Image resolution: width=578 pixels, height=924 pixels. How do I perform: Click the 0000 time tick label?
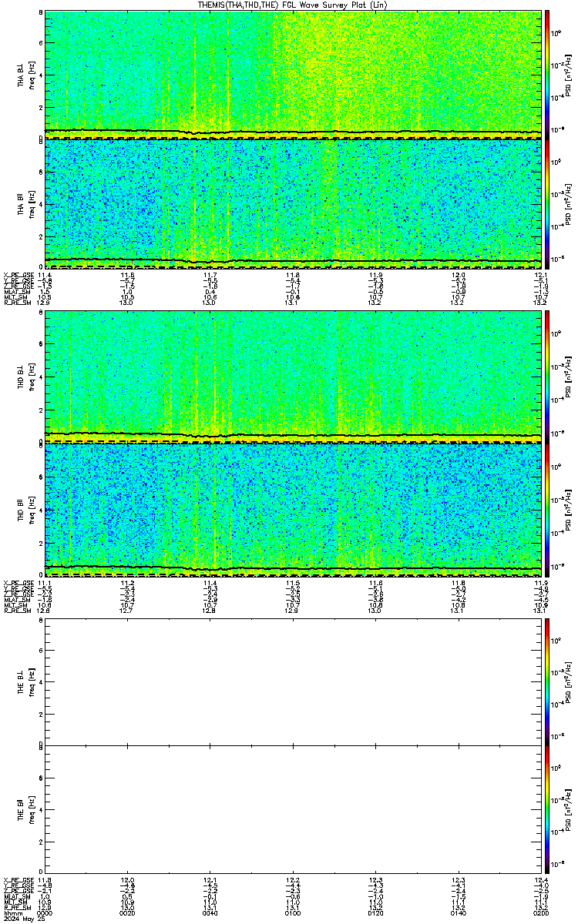point(45,913)
